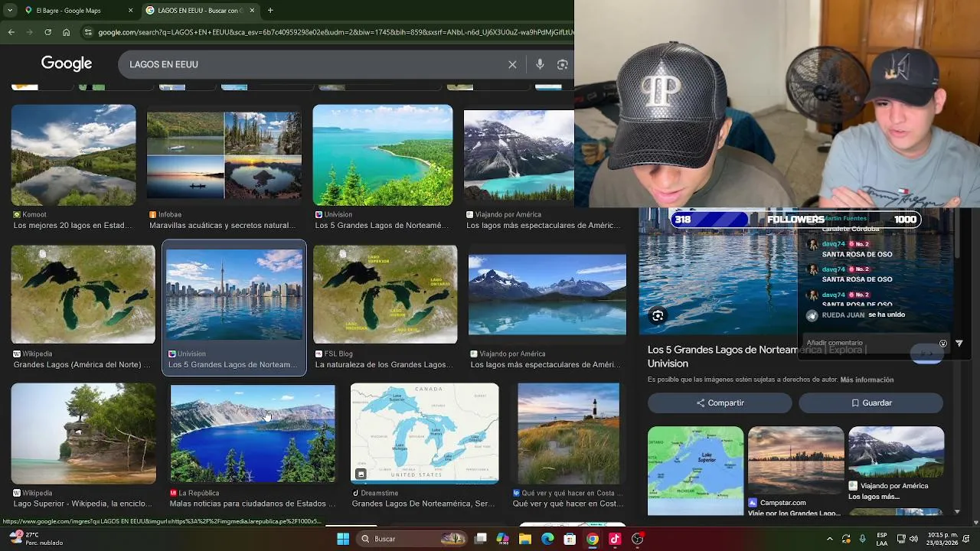Viewport: 980px width, 551px height.
Task: Switch to the El Bagre - Google Maps tab
Action: pos(77,11)
